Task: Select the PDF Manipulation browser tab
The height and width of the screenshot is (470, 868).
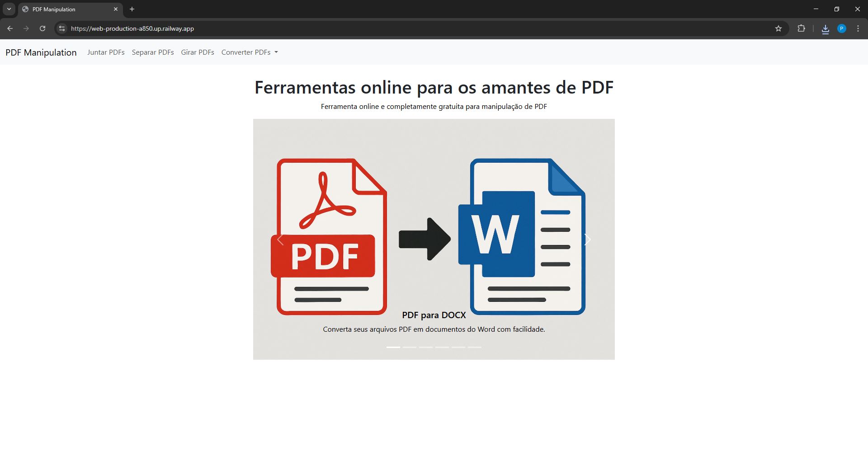Action: [x=71, y=9]
